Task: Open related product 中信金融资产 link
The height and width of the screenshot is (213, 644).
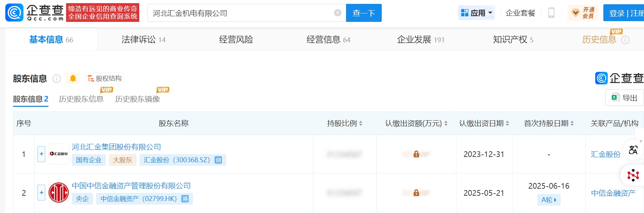Action: pos(613,193)
